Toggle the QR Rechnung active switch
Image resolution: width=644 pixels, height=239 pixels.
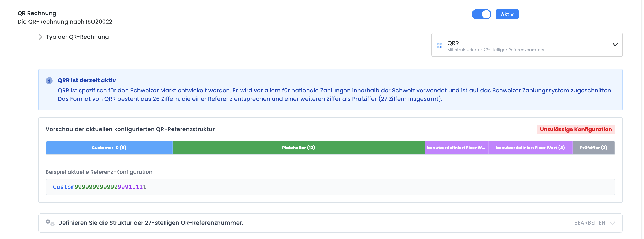pos(481,14)
